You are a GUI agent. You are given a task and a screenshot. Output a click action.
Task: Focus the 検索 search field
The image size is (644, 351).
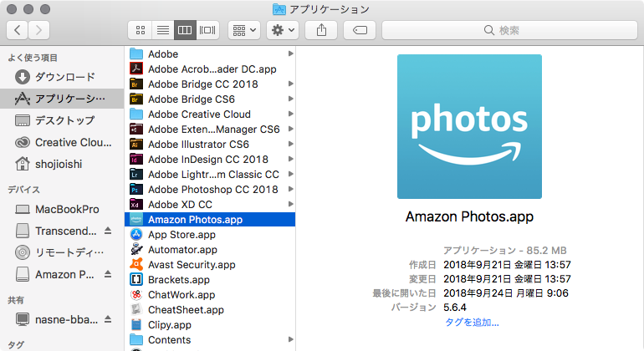pyautogui.click(x=509, y=30)
